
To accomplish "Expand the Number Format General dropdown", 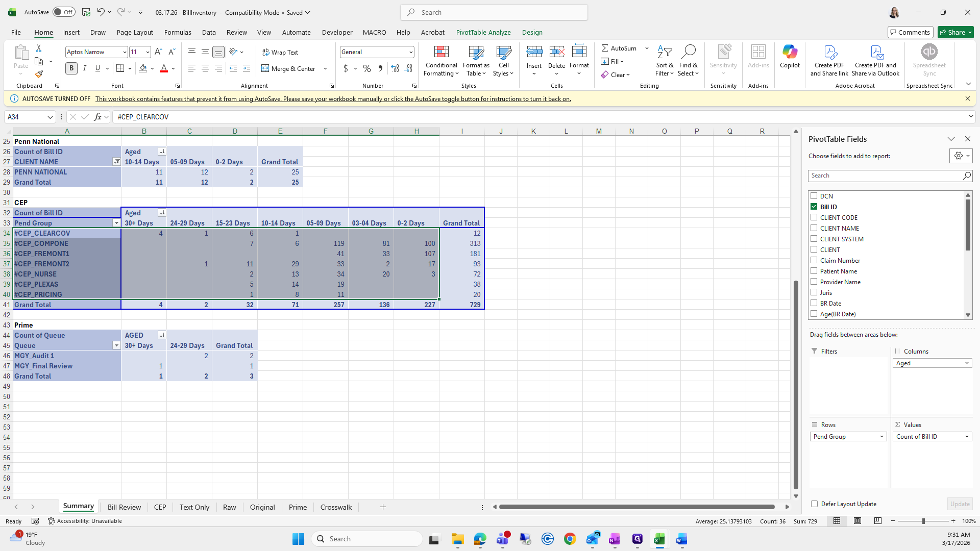I will (410, 52).
